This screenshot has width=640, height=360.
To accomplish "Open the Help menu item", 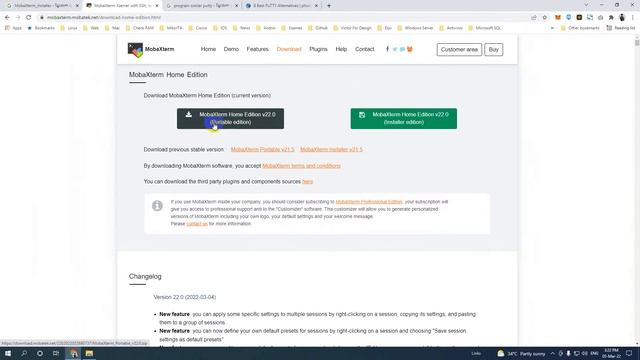I will pyautogui.click(x=341, y=49).
